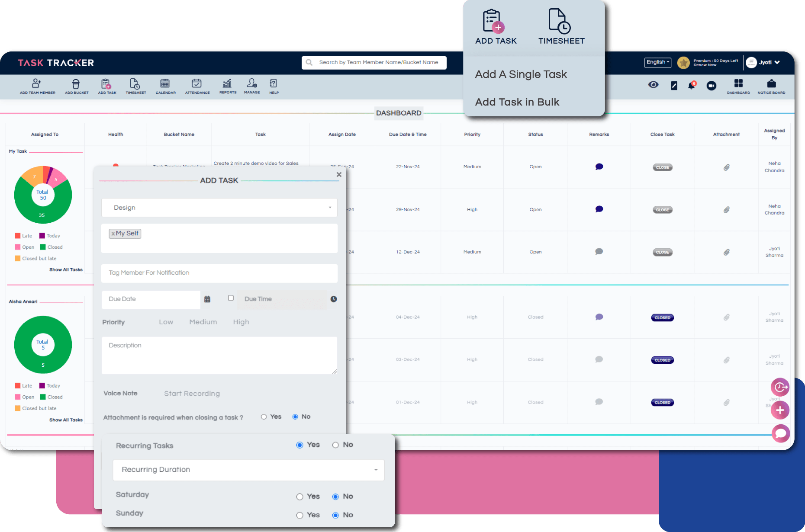Enable the Due Time checkbox
The height and width of the screenshot is (532, 805).
click(x=231, y=298)
